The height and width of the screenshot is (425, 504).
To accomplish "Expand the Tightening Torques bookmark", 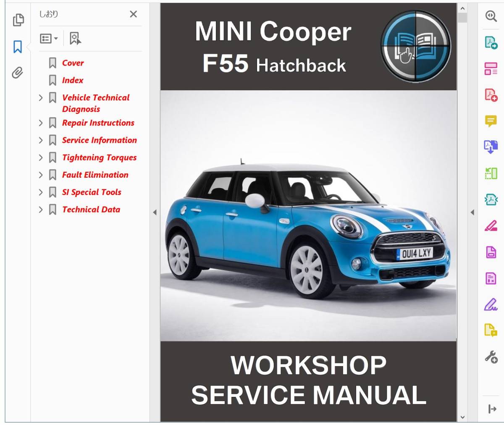I will [41, 157].
